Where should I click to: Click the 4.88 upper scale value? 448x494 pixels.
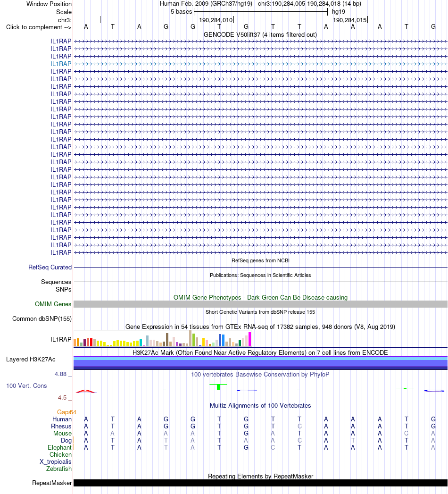pyautogui.click(x=60, y=374)
